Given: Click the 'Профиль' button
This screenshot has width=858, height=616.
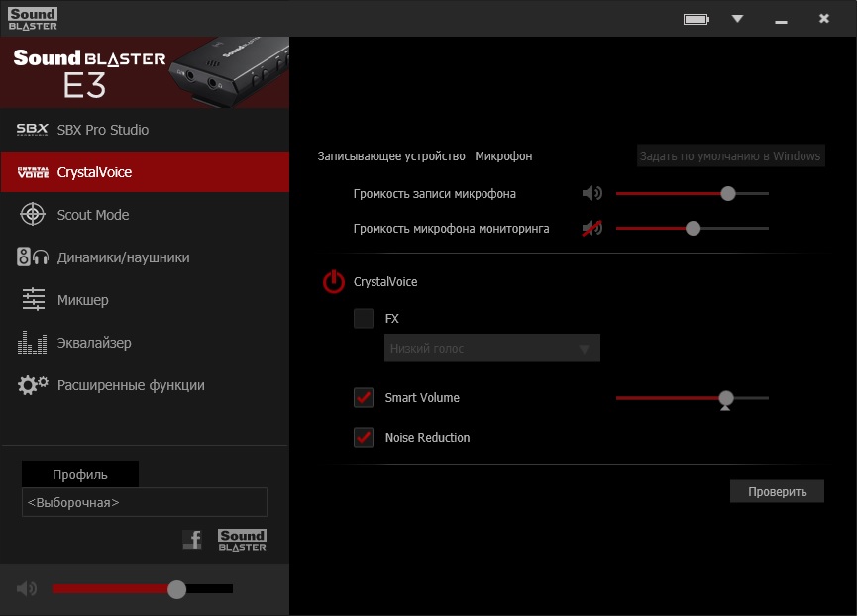Looking at the screenshot, I should click(80, 474).
